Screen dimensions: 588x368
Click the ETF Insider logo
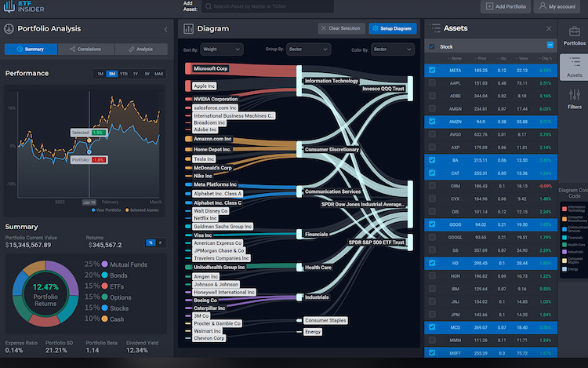point(24,6)
